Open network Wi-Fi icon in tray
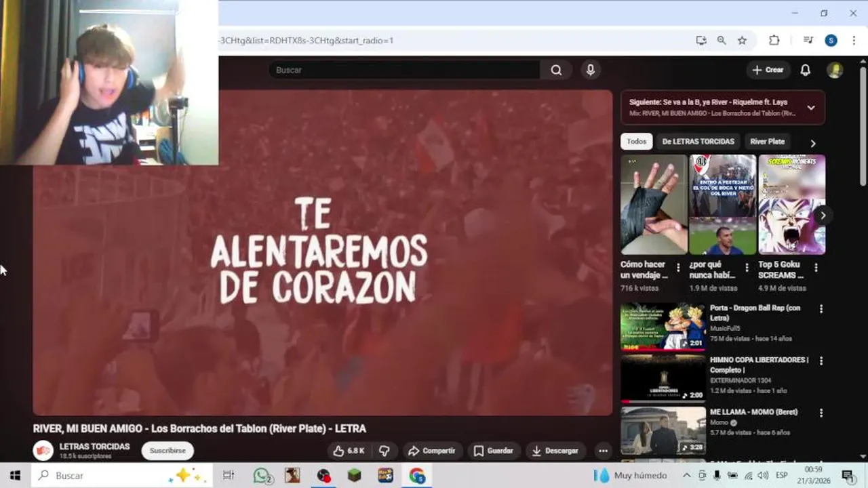The width and height of the screenshot is (868, 488). coord(747,475)
